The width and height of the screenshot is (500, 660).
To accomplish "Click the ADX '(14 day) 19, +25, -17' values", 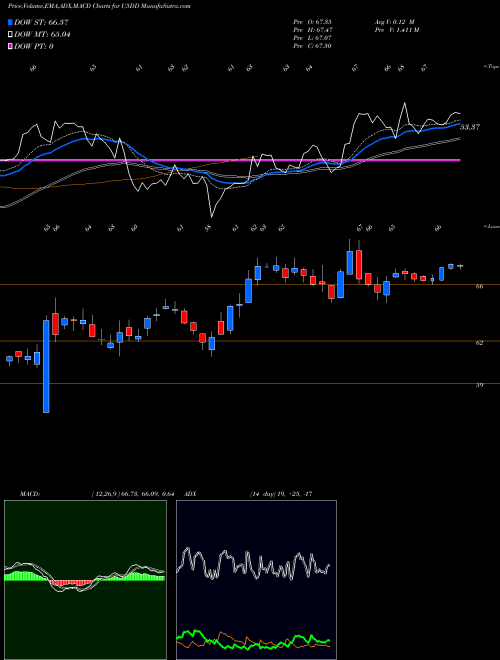I will [x=281, y=494].
